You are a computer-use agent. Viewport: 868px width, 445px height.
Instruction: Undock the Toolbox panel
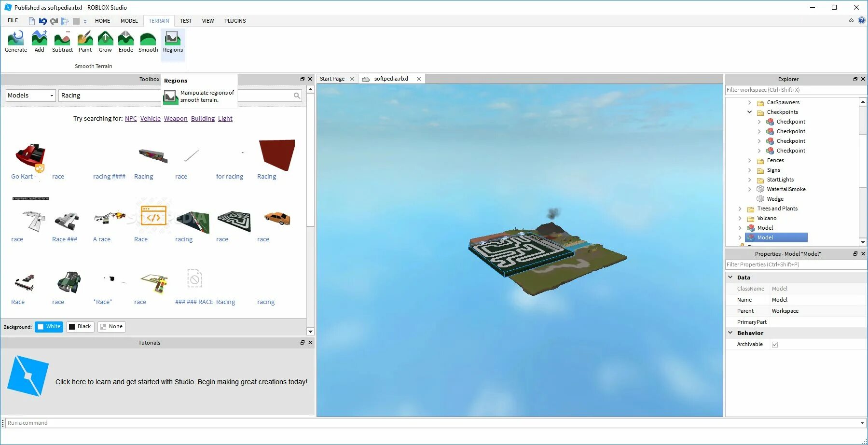pyautogui.click(x=303, y=79)
